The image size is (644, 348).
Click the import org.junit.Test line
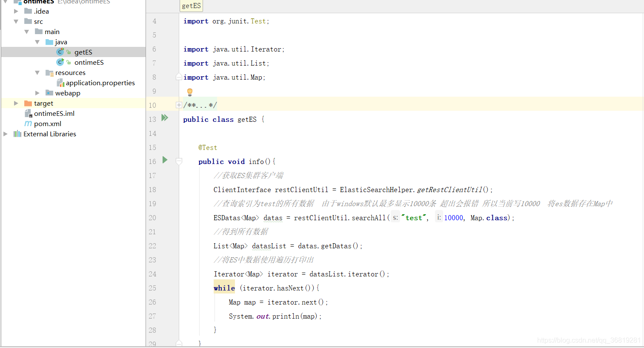[x=226, y=21]
